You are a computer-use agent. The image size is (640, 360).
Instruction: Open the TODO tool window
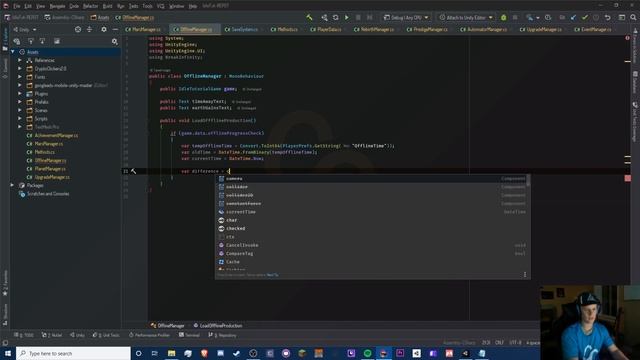click(24, 335)
